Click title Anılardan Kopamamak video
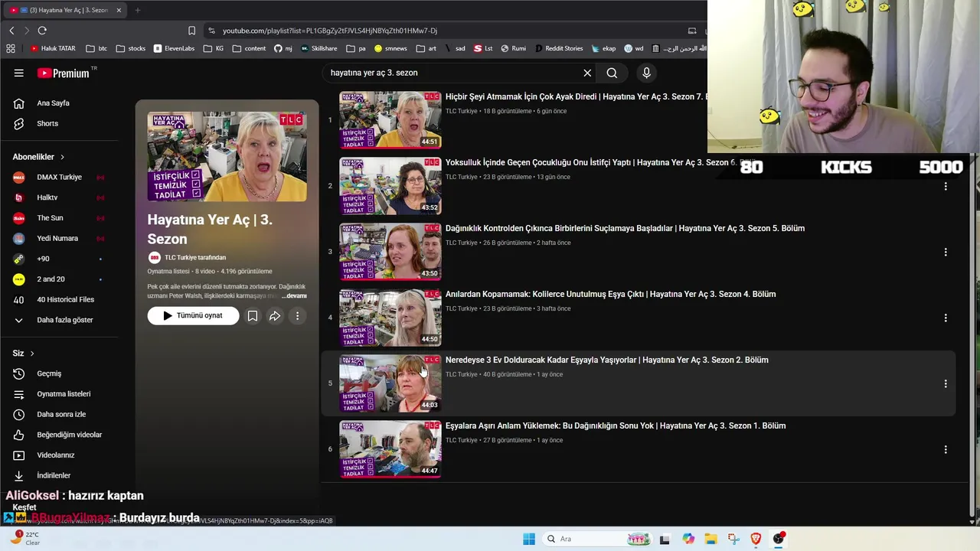Screen dimensions: 980x551 click(610, 294)
